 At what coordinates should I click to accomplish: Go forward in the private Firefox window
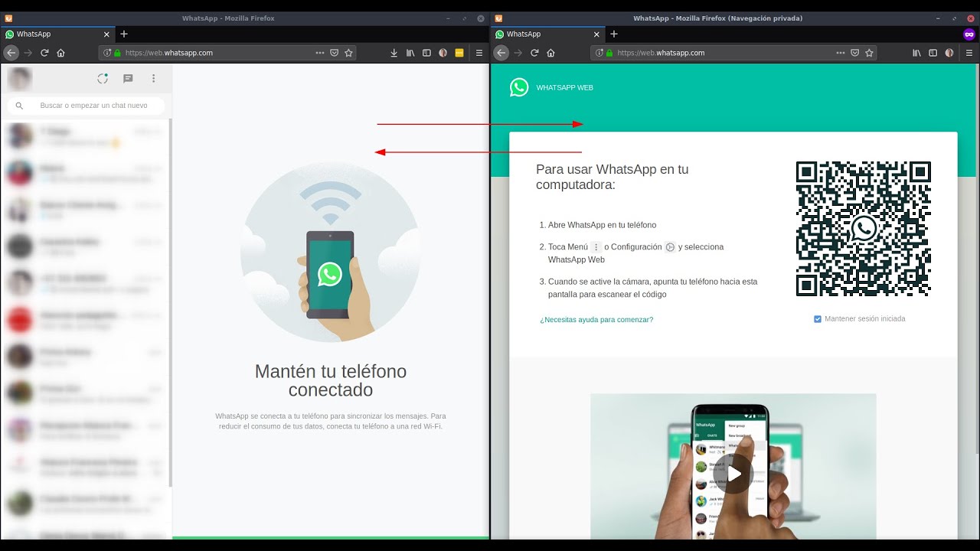coord(518,53)
